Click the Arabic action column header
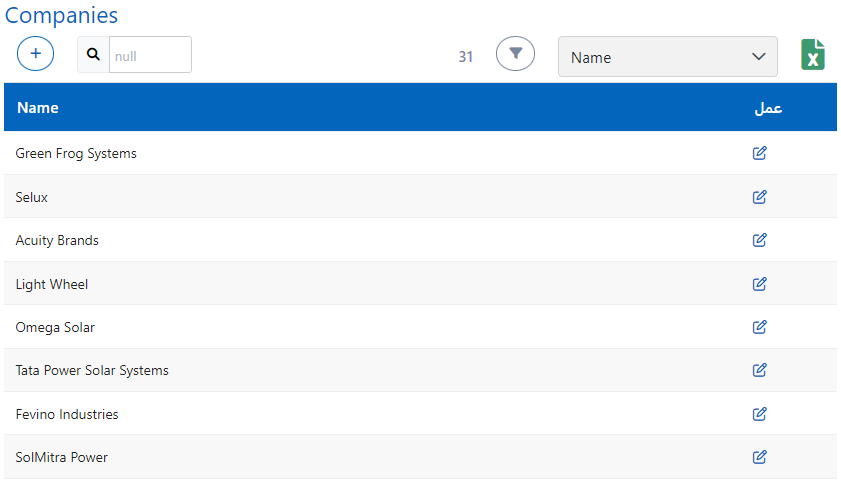 tap(767, 108)
